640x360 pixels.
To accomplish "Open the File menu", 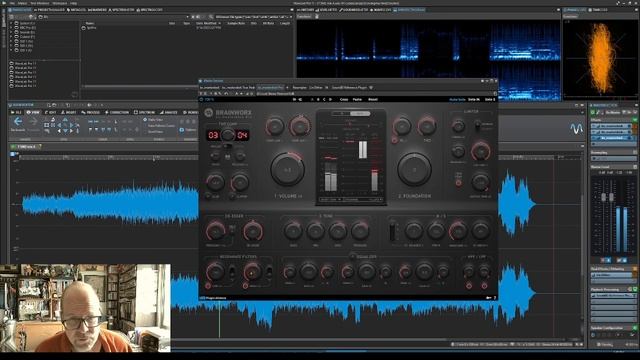I will (12, 3).
